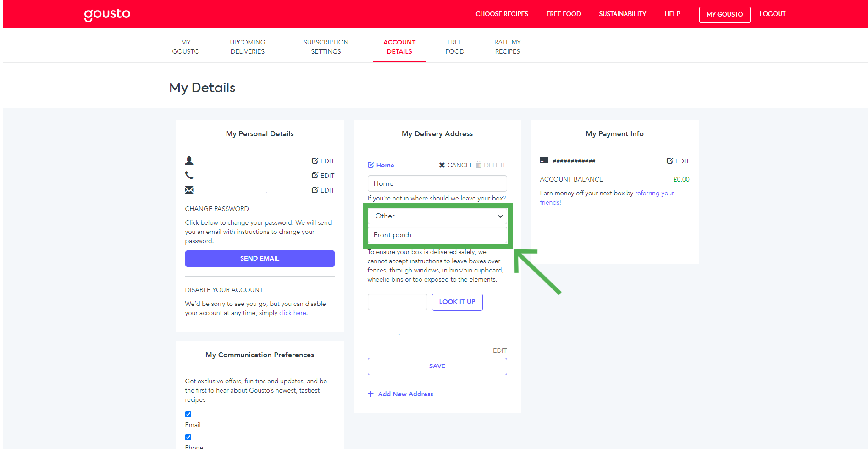The image size is (868, 449).
Task: Click the Front porch instructions field
Action: (437, 235)
